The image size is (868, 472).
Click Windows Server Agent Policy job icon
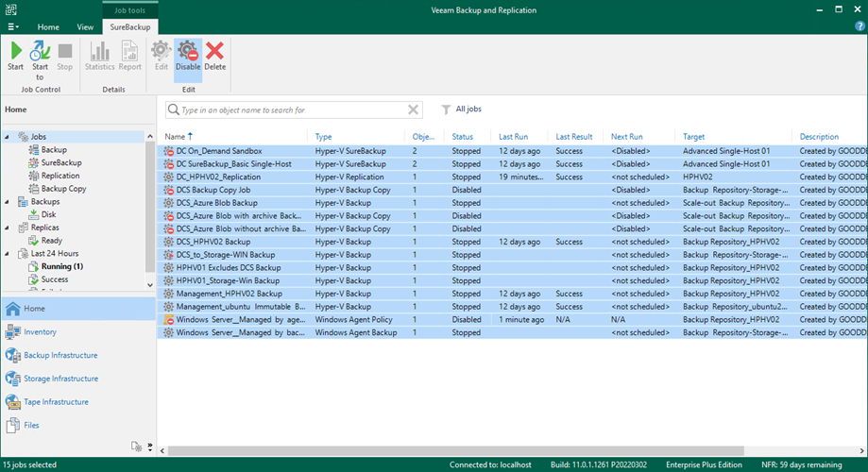coord(169,320)
